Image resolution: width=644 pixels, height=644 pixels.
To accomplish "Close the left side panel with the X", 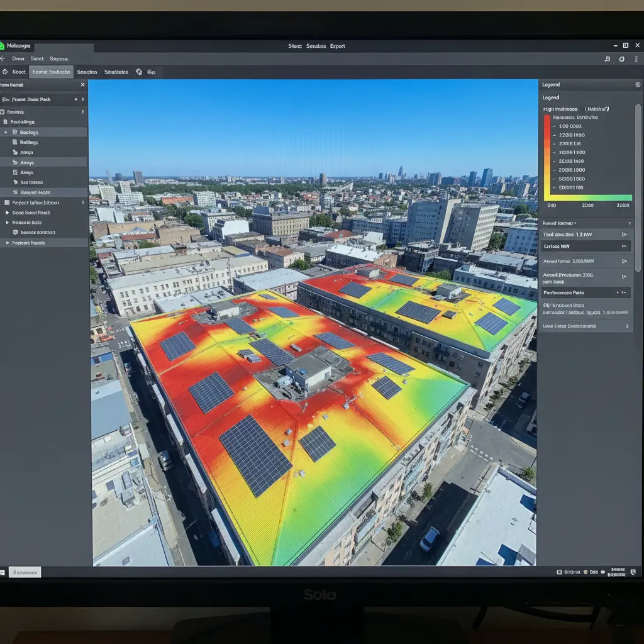I will (x=82, y=85).
